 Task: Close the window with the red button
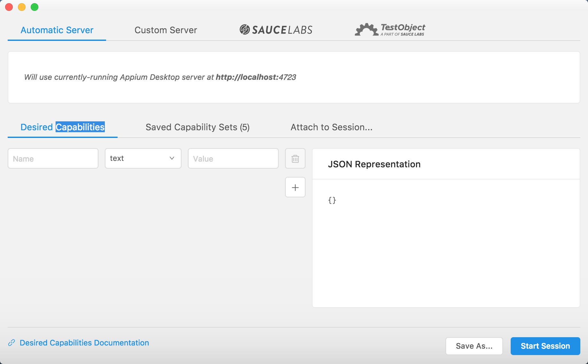(9, 7)
